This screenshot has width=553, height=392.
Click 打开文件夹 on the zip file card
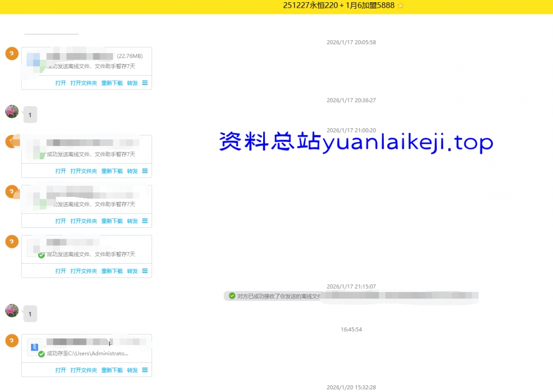tap(84, 370)
